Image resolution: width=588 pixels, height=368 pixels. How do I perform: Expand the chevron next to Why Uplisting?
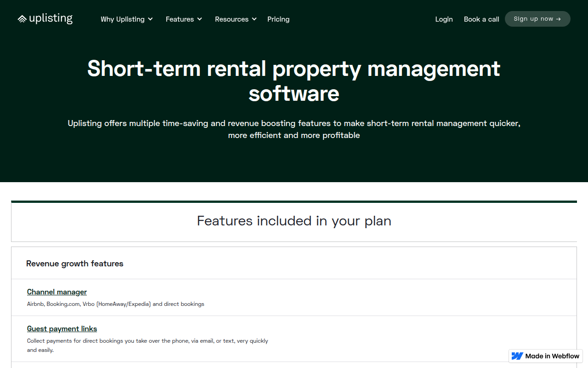click(150, 19)
